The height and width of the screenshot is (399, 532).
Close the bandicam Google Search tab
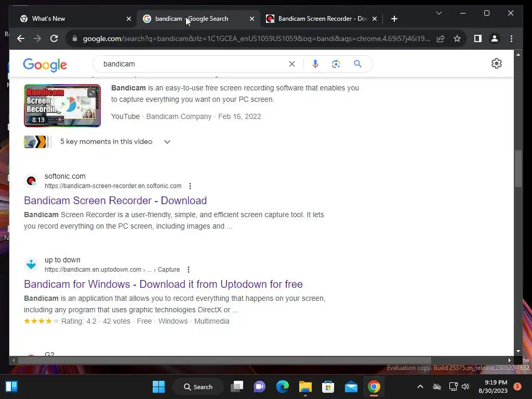pos(252,19)
